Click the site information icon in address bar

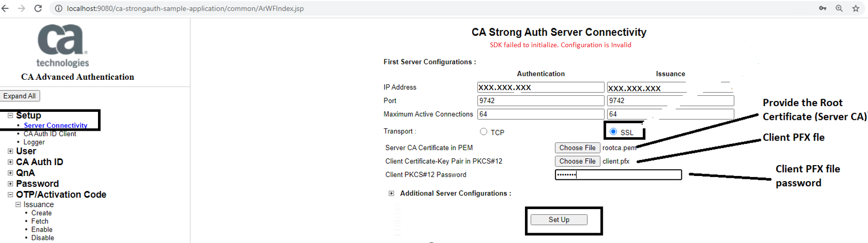[58, 8]
